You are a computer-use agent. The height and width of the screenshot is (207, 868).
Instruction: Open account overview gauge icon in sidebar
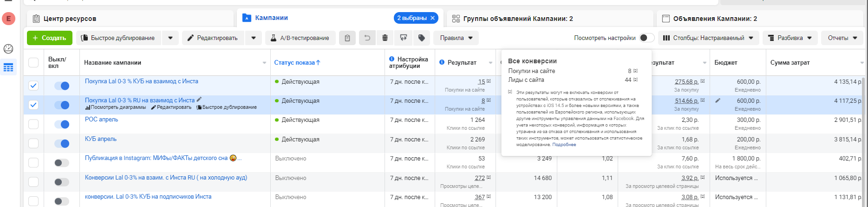point(8,49)
